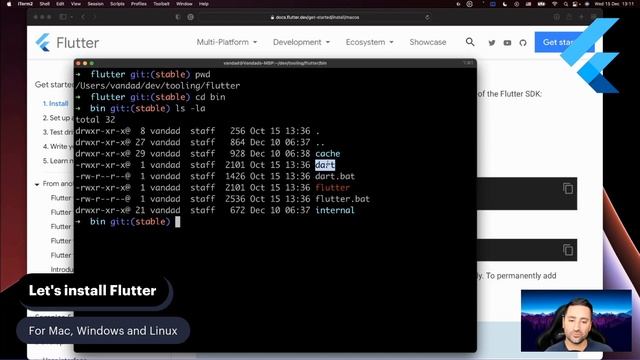
Task: Click the Safari privacy shield icon
Action: [178, 17]
